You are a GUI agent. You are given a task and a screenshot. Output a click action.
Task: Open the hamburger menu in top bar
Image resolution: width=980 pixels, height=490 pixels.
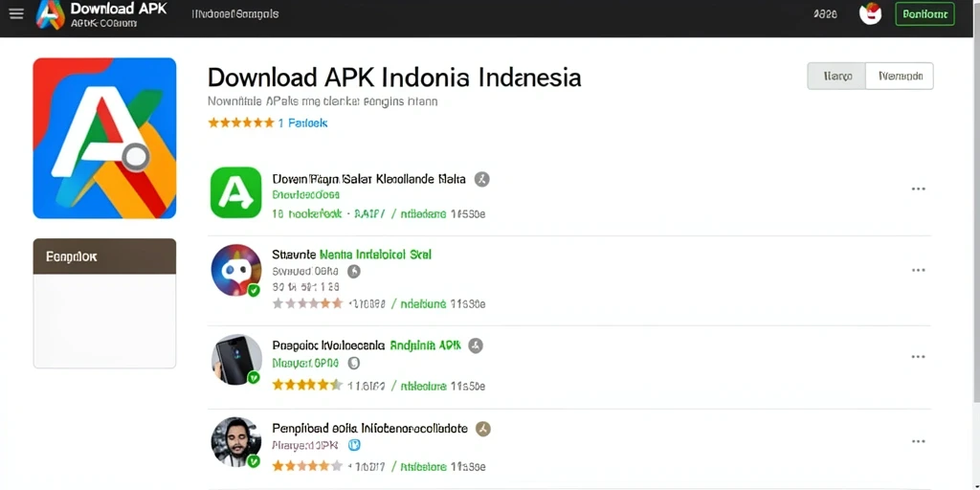[x=16, y=13]
